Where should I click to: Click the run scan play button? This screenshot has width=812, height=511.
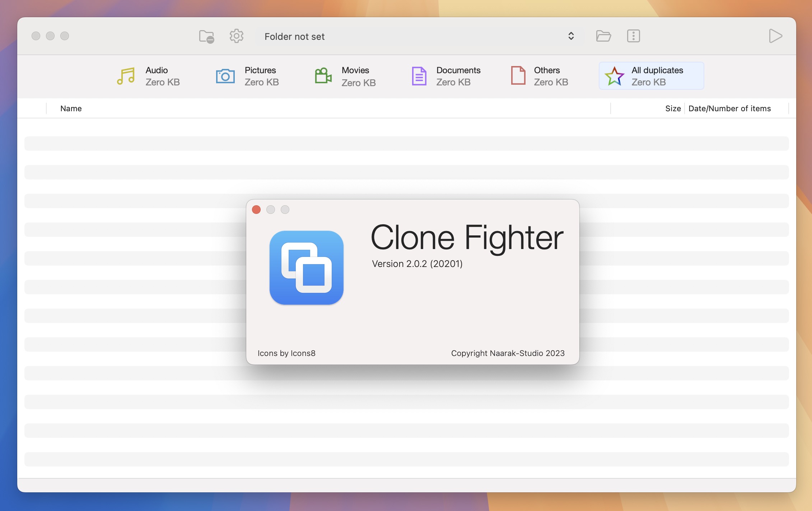tap(775, 35)
